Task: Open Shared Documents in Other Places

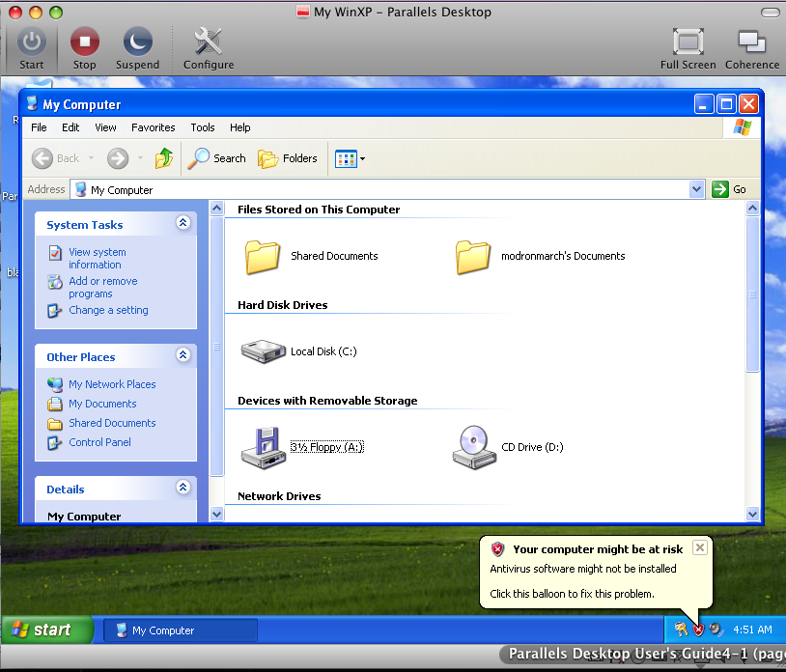Action: 112,423
